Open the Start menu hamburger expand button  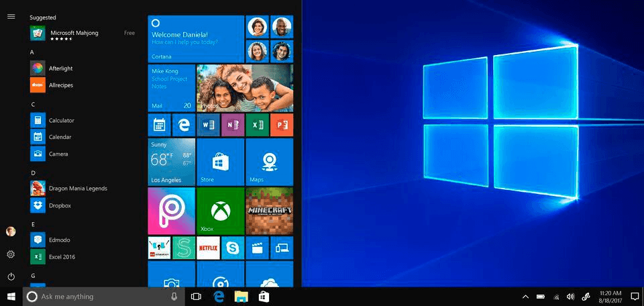coord(11,16)
